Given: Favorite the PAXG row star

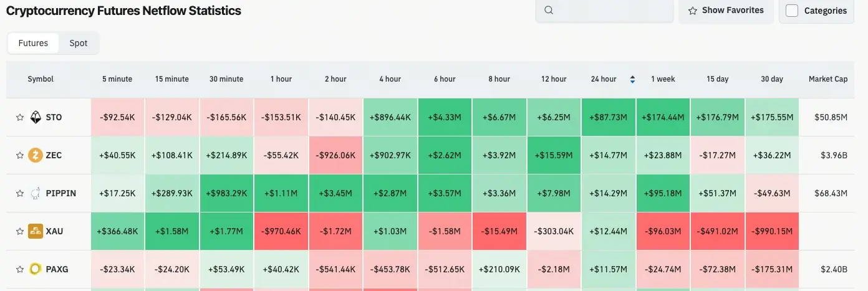Looking at the screenshot, I should point(19,269).
